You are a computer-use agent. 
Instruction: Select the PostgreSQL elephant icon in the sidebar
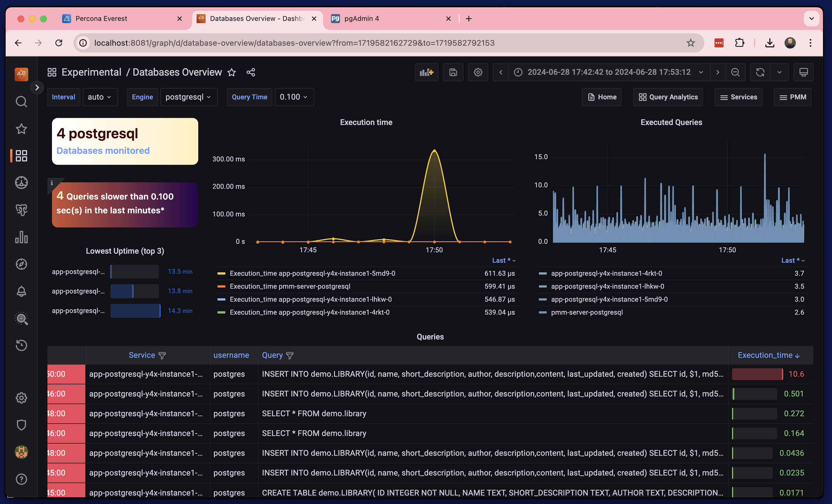click(x=21, y=210)
